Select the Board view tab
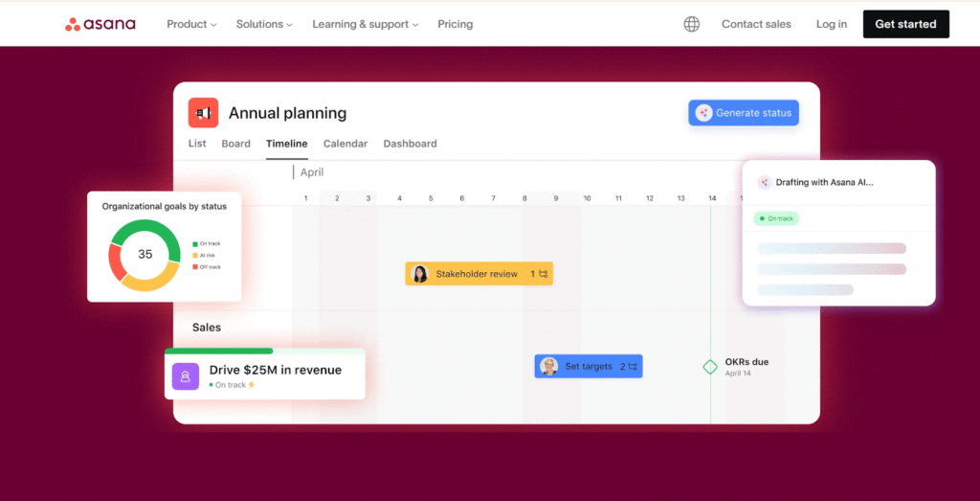The width and height of the screenshot is (980, 501). (235, 144)
